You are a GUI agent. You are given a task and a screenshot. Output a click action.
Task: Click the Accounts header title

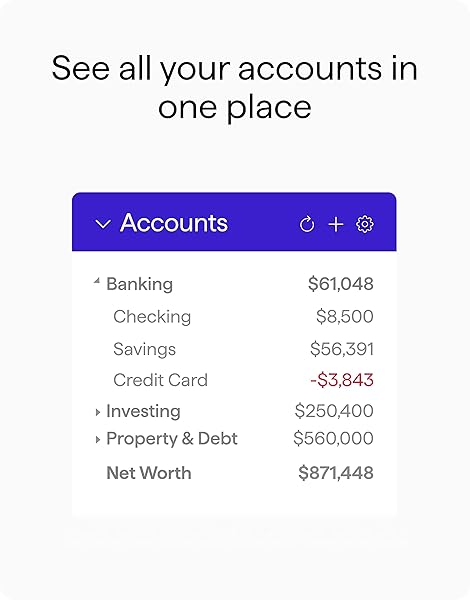[x=174, y=223]
